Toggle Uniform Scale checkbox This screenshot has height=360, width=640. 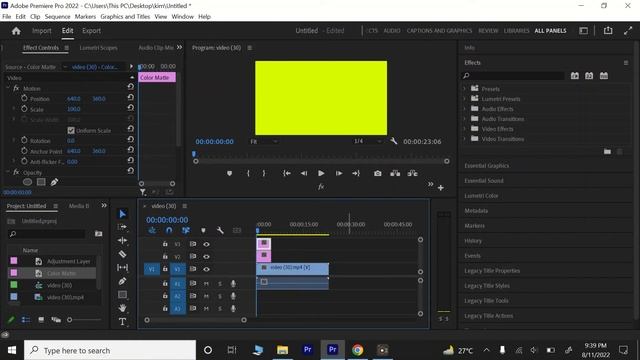coord(71,130)
